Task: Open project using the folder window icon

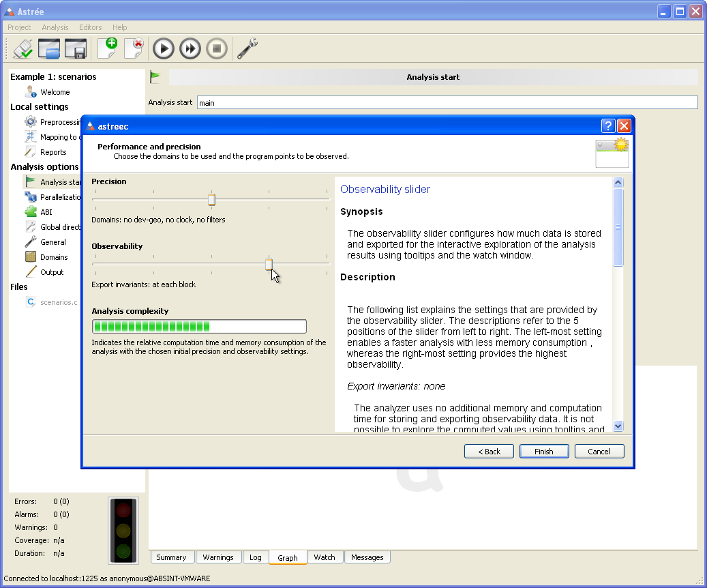Action: [48, 48]
